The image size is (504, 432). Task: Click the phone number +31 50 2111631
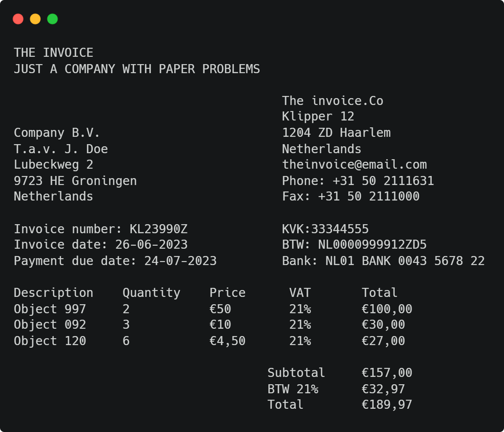[383, 181]
